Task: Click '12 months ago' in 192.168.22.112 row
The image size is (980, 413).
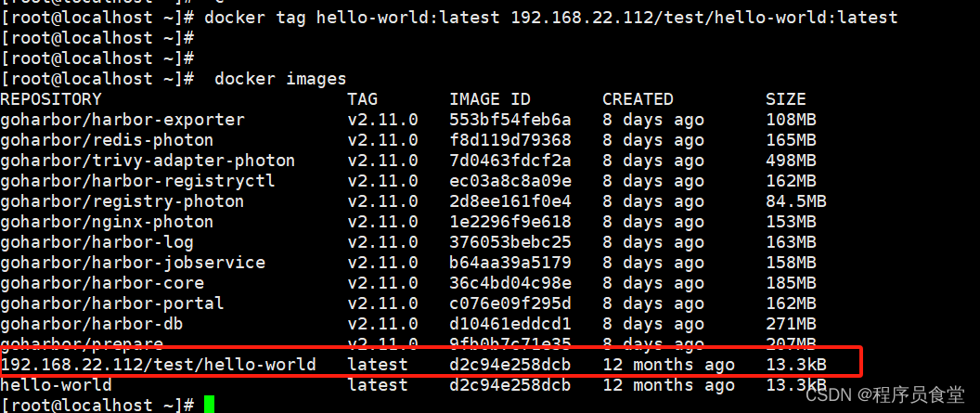Action: pos(669,364)
